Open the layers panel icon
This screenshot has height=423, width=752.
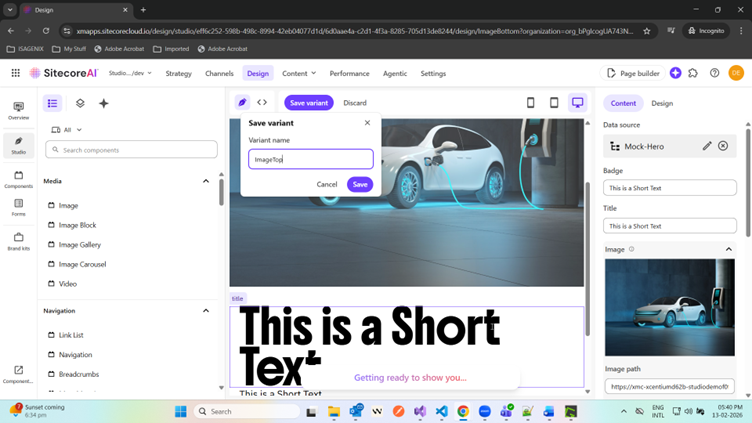tap(80, 103)
